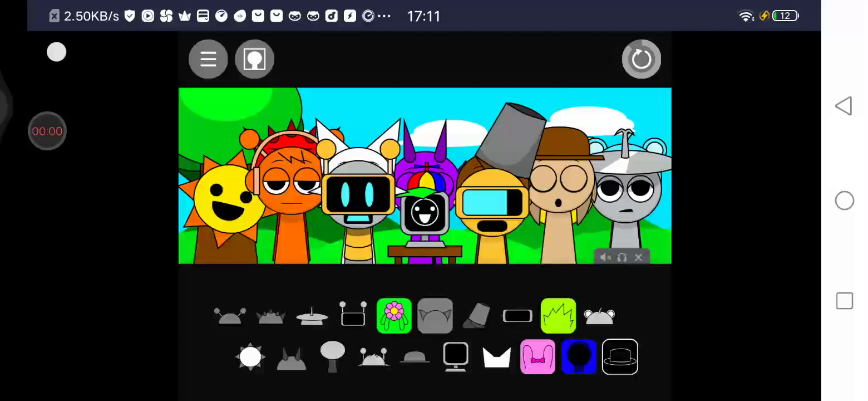Select the green flower sound icon
The width and height of the screenshot is (868, 401).
(x=394, y=316)
